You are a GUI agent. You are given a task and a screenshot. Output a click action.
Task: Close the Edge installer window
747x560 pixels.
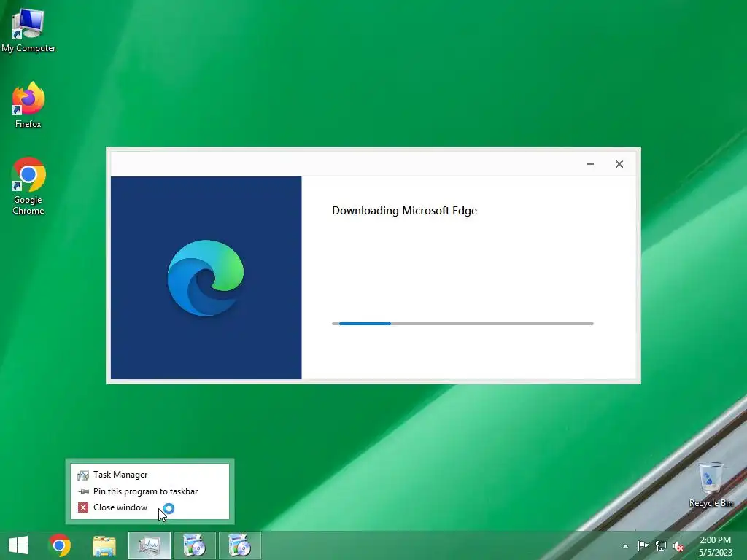[x=619, y=164]
